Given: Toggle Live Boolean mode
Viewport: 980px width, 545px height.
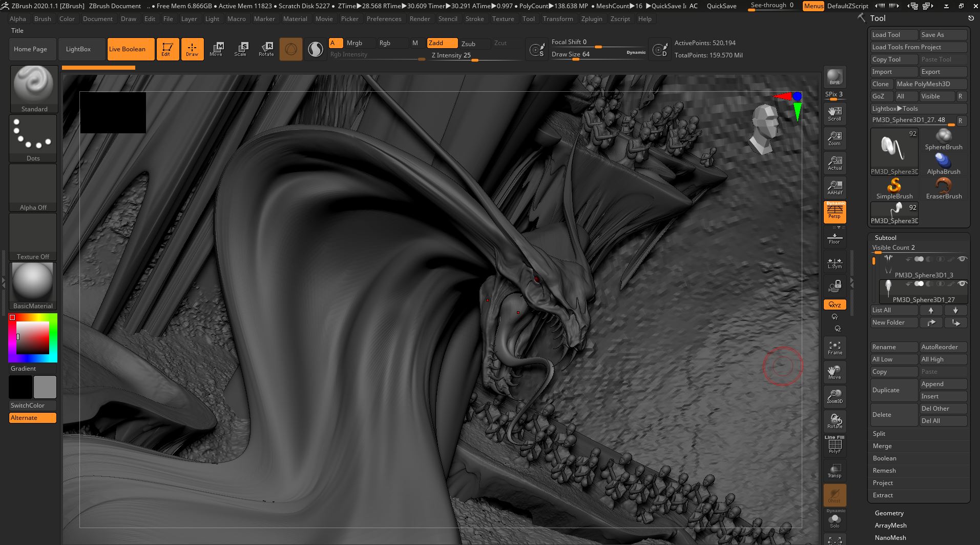Looking at the screenshot, I should coord(131,49).
